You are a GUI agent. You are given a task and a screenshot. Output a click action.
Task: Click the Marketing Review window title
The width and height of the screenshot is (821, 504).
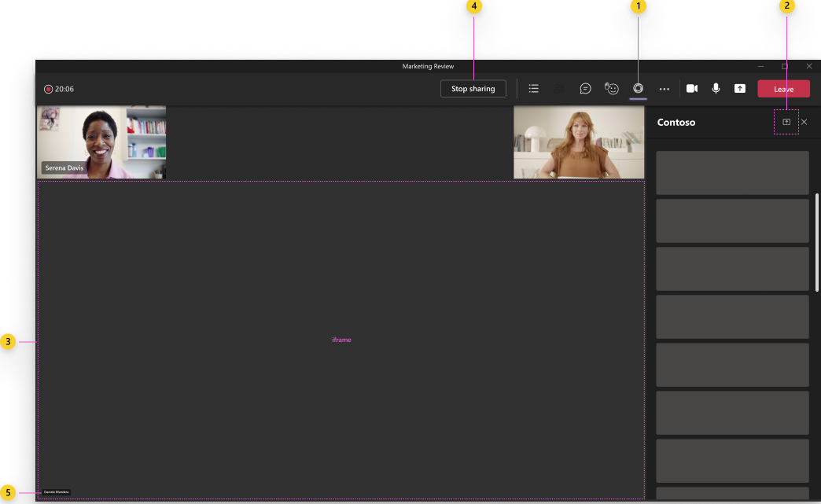(428, 66)
